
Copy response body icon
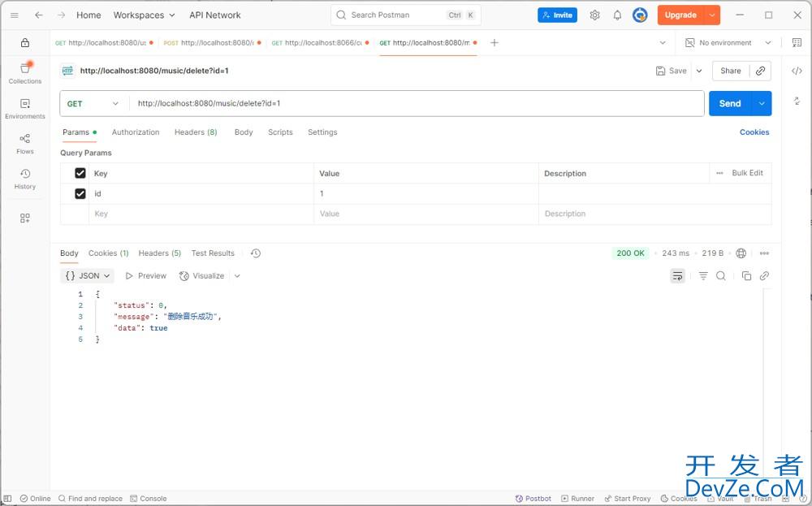point(746,276)
